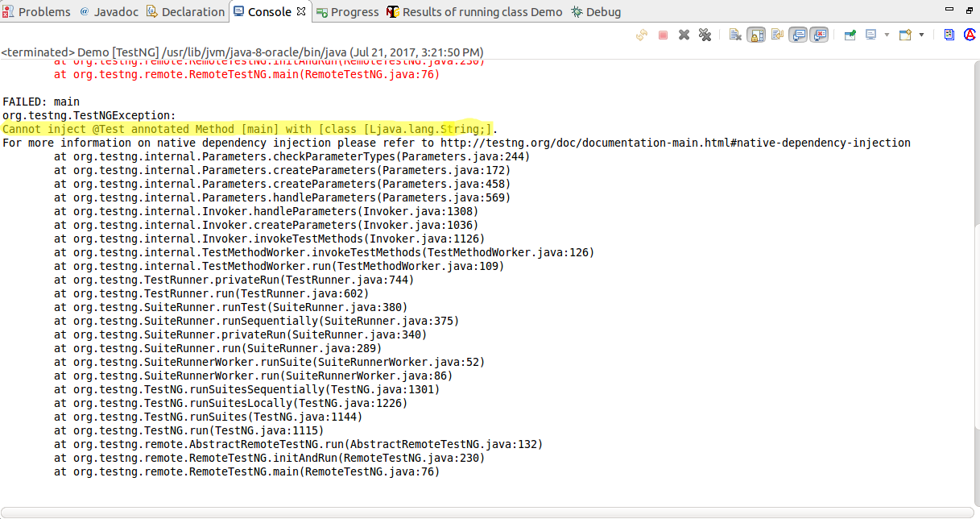
Task: Maximize the console view panel
Action: pos(969,9)
